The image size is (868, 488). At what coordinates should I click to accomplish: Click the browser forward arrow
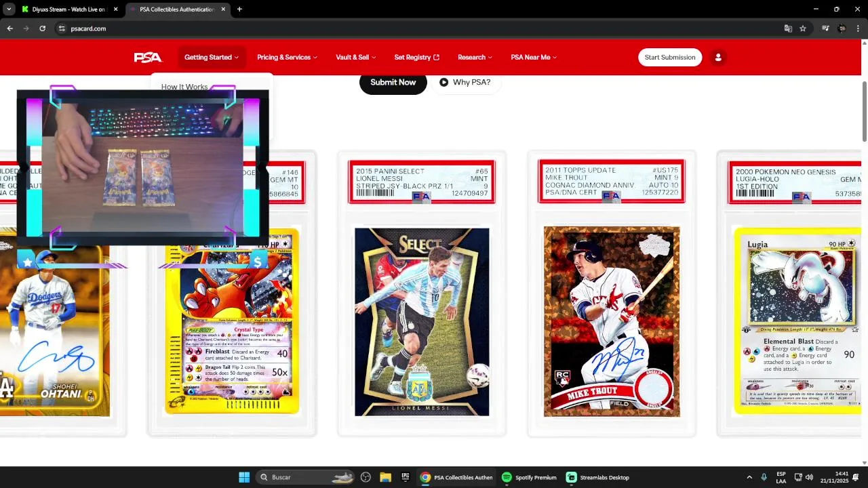tap(26, 28)
